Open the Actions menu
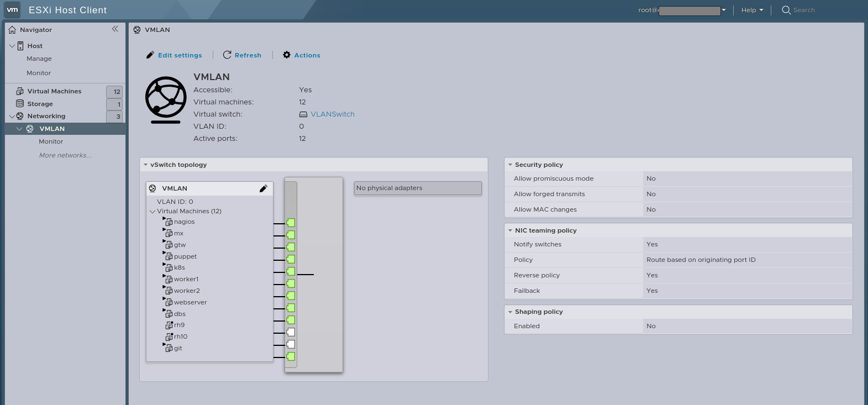The image size is (868, 405). click(x=302, y=55)
